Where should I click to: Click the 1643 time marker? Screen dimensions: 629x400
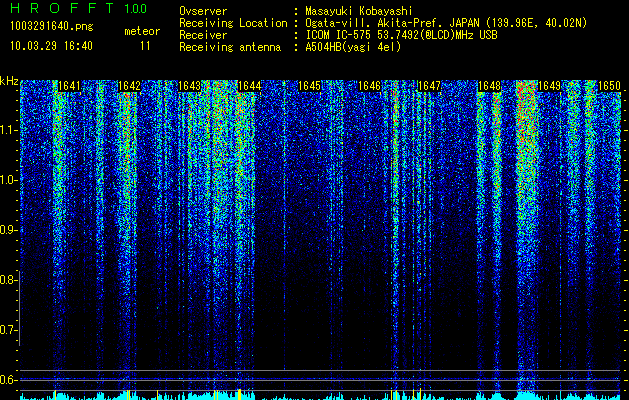tap(189, 86)
